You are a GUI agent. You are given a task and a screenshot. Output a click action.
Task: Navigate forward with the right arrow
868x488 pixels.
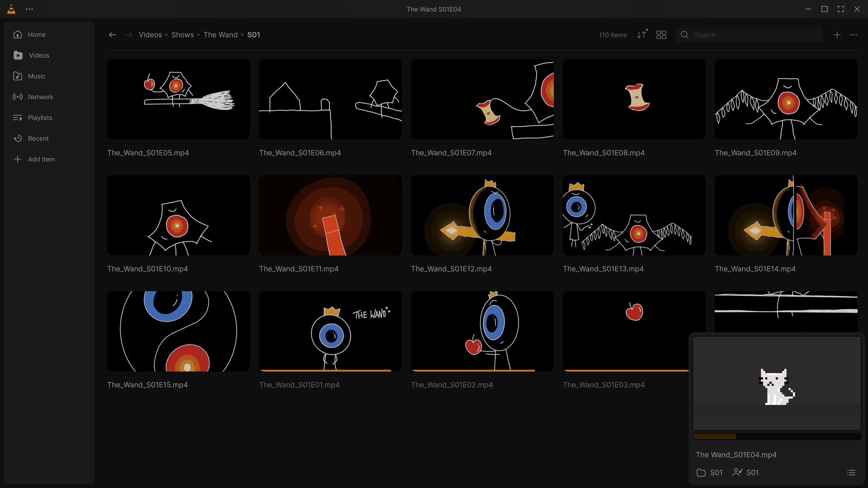coord(129,35)
